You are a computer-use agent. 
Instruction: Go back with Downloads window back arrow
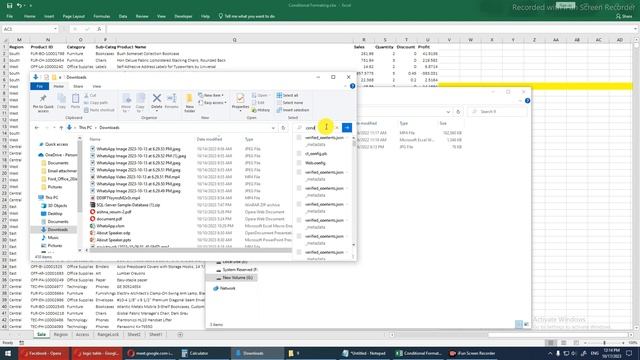click(37, 128)
